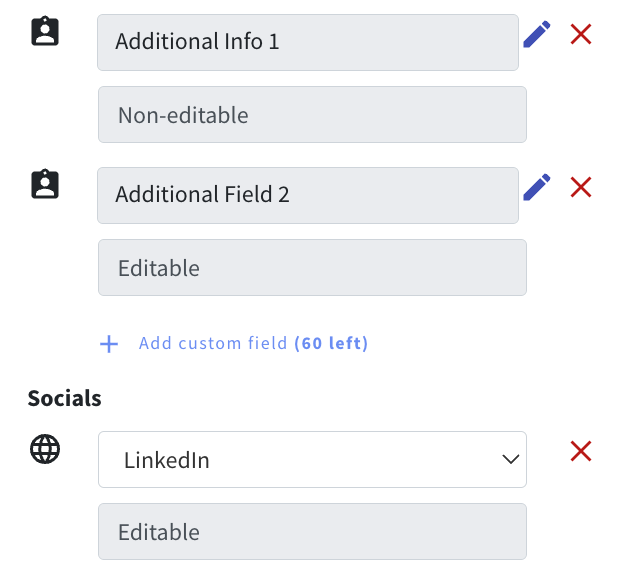Expand the chevron arrow on LinkedIn selector
This screenshot has width=620, height=582.
(510, 459)
